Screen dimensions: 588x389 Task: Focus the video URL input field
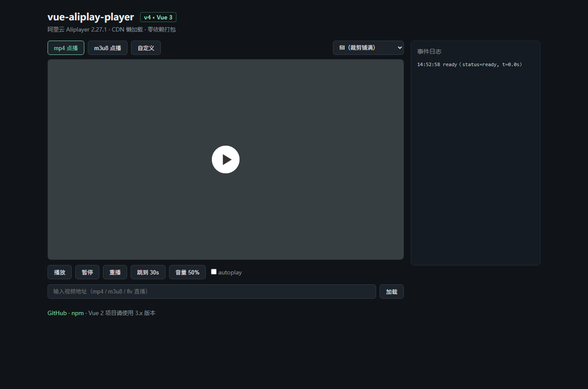[212, 292]
